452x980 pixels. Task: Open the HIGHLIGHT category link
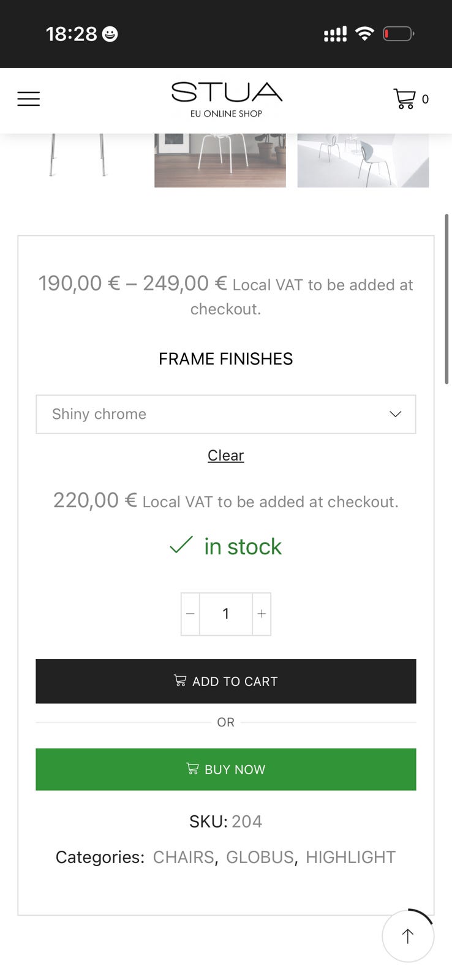pos(350,857)
